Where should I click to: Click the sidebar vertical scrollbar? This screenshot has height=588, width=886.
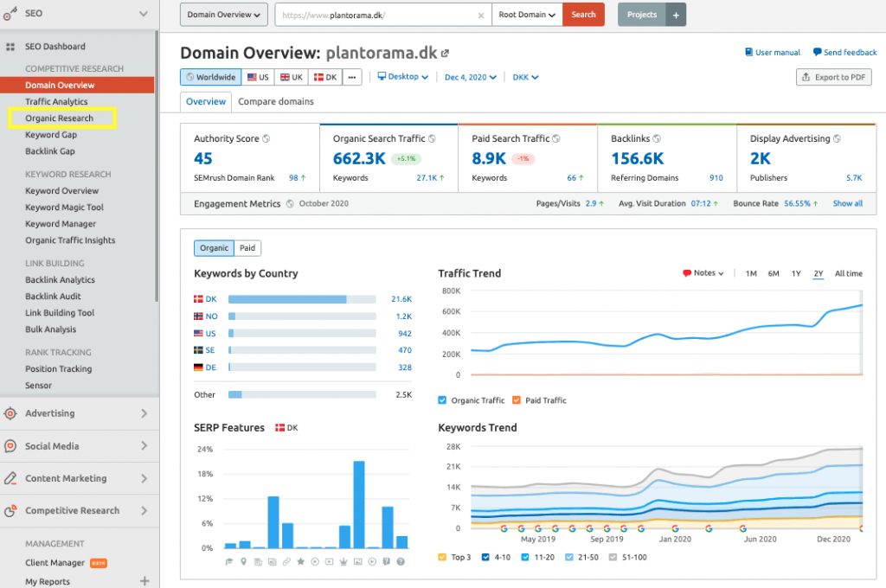click(x=157, y=167)
